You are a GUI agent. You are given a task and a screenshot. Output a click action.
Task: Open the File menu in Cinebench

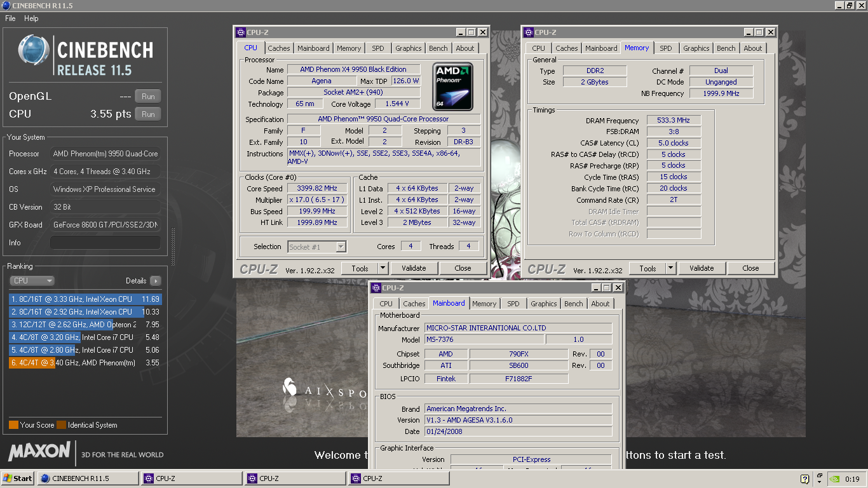click(10, 18)
